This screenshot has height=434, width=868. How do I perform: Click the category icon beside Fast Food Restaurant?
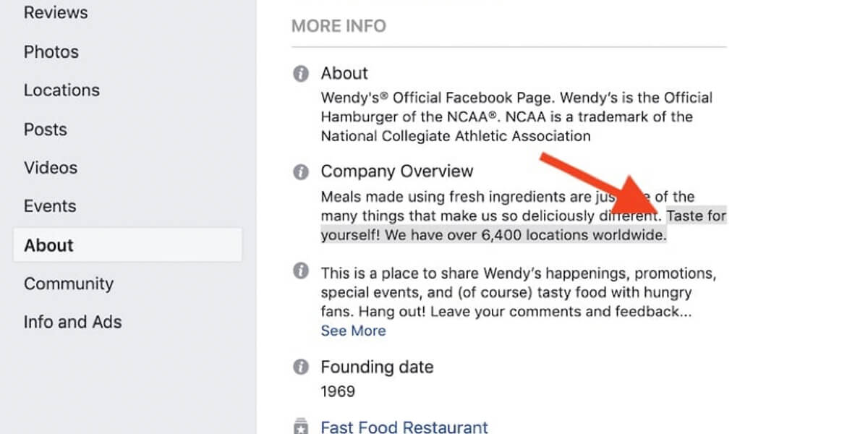tap(299, 425)
